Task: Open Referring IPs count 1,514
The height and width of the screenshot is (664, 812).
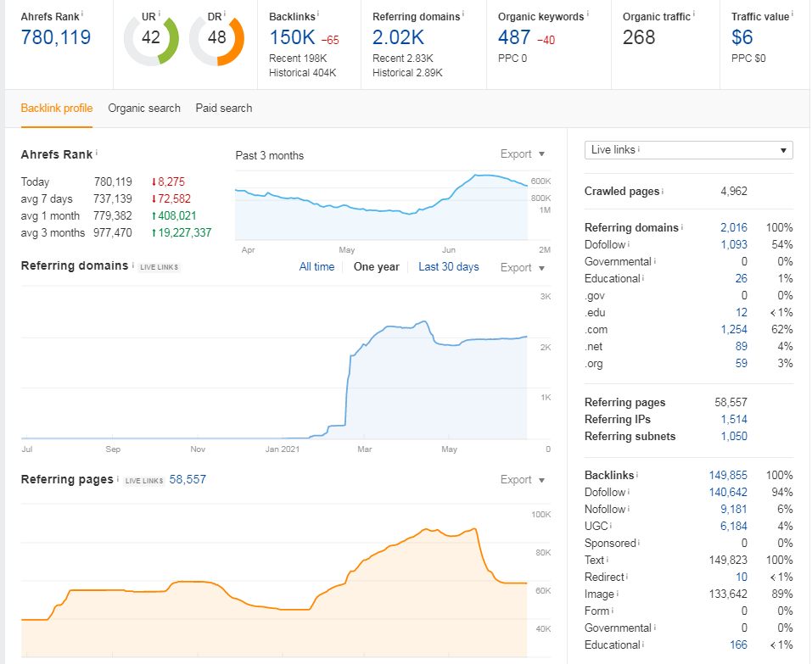Action: (734, 419)
